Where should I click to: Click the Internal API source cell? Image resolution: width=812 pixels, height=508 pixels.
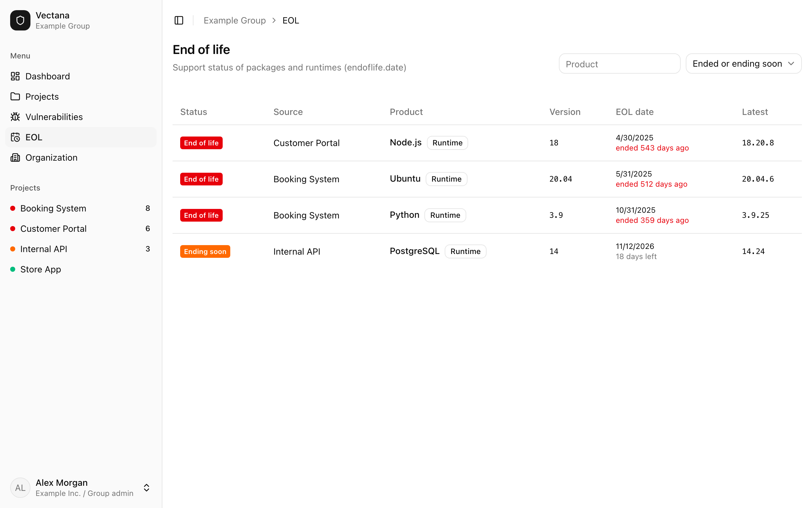(x=297, y=251)
